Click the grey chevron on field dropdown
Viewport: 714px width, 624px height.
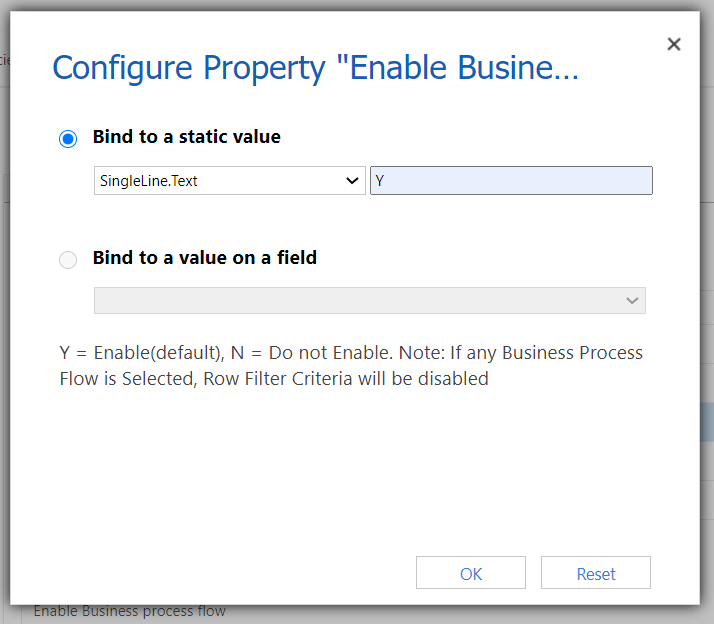point(632,301)
